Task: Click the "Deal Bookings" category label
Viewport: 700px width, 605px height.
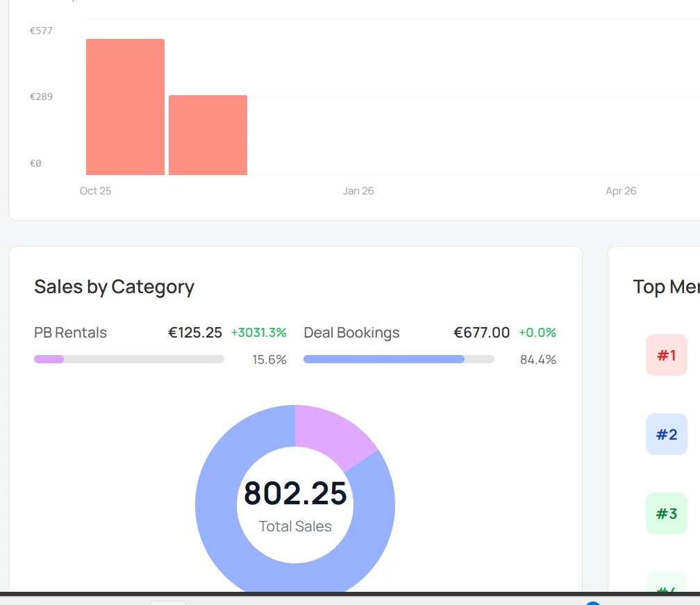Action: (352, 333)
